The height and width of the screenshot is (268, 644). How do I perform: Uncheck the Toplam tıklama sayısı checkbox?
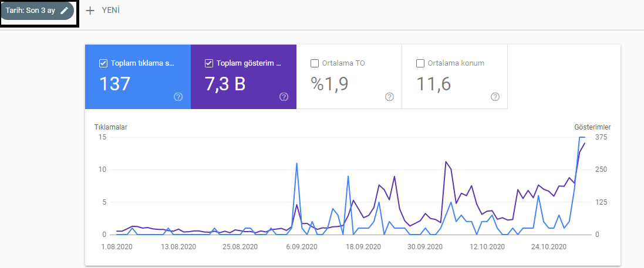(x=103, y=63)
